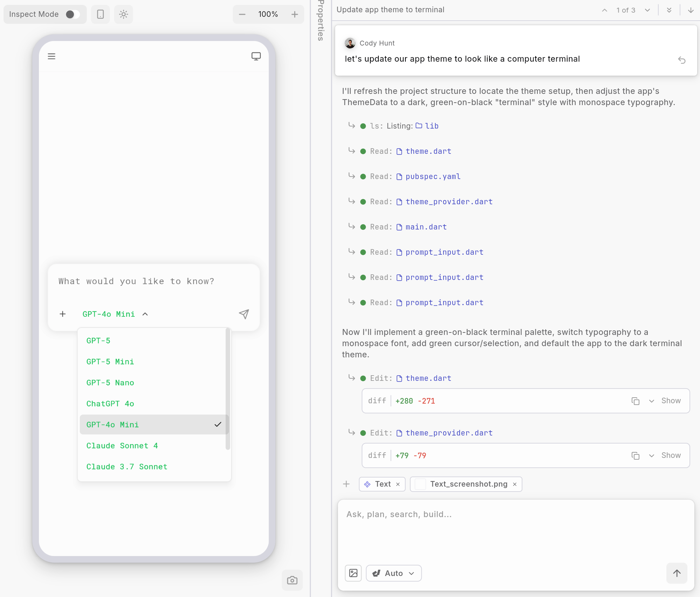Click the plus attach icon in prompt box
This screenshot has width=700, height=597.
[63, 314]
